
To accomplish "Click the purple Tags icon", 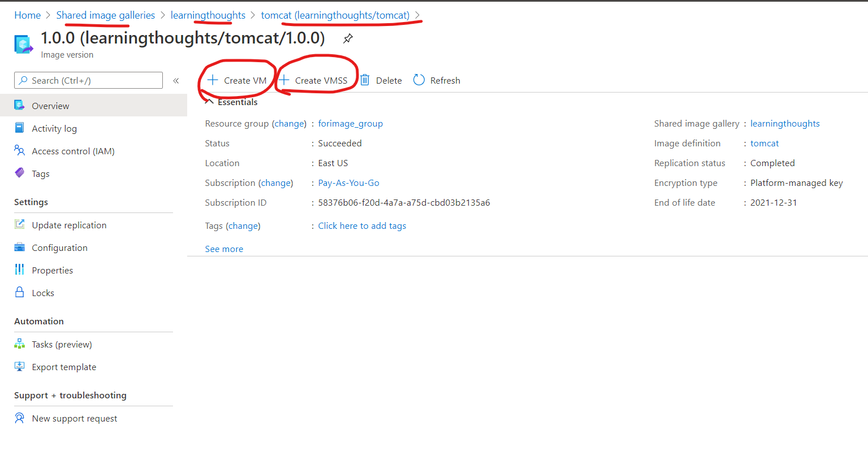I will [x=20, y=173].
